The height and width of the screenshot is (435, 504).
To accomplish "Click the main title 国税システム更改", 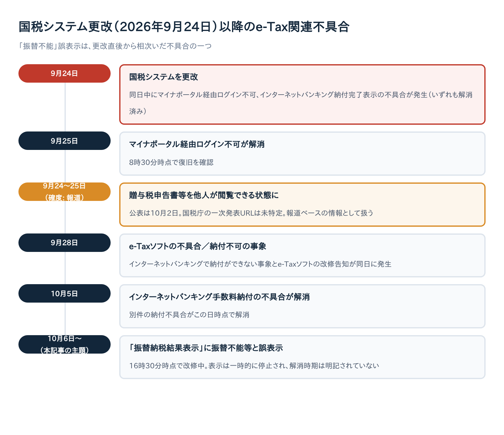I will point(184,27).
